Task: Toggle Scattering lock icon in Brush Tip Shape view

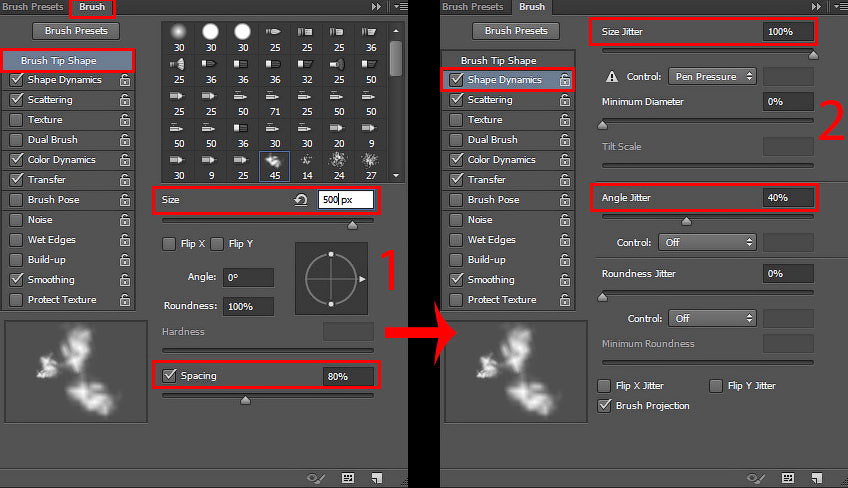Action: pos(125,100)
